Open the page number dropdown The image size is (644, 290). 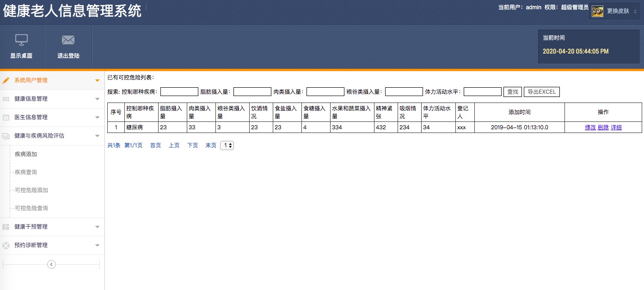(227, 145)
